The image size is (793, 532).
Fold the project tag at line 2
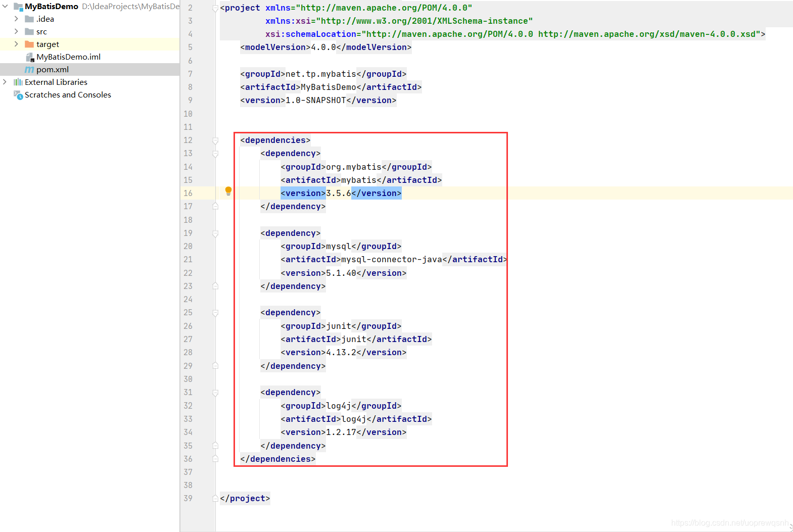click(x=215, y=8)
